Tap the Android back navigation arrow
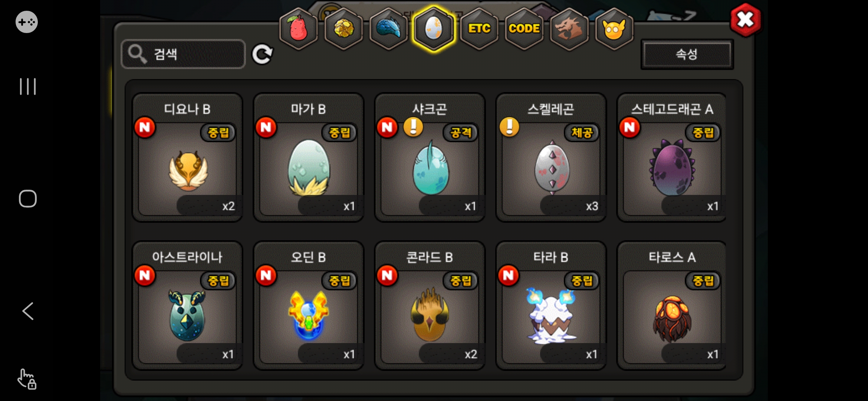 [x=28, y=311]
